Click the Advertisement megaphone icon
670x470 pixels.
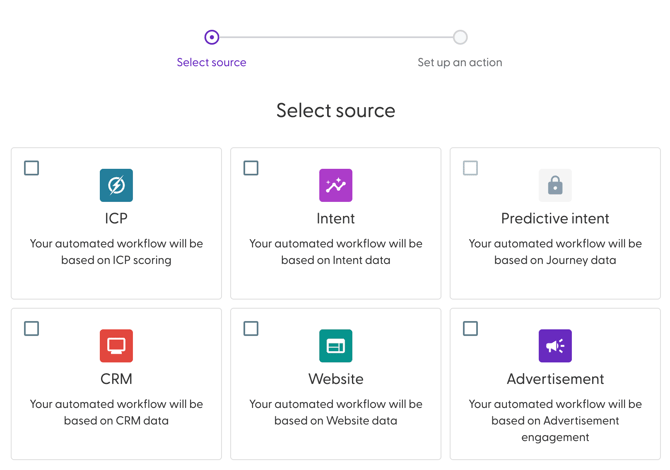(x=555, y=346)
